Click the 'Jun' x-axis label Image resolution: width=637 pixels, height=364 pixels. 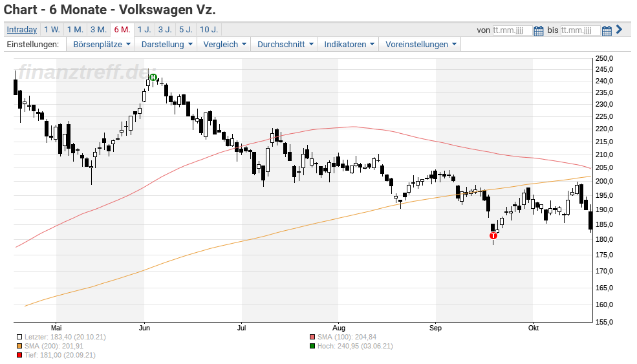pyautogui.click(x=144, y=328)
